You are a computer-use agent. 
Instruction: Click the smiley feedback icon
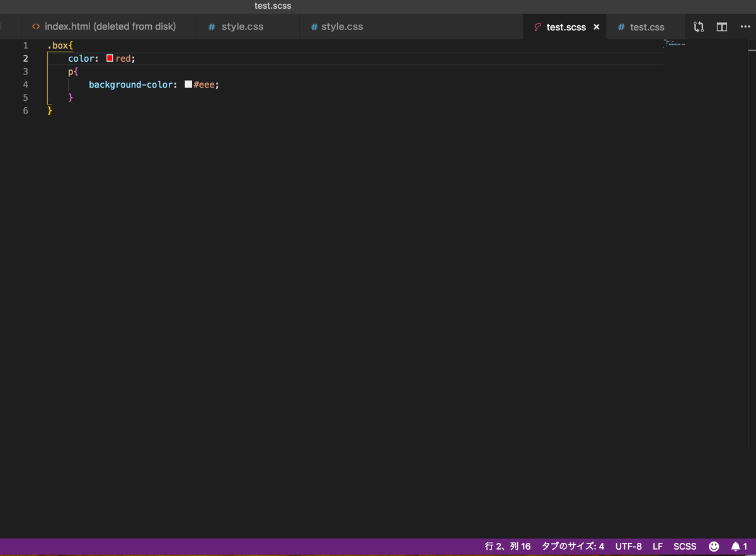click(x=714, y=547)
